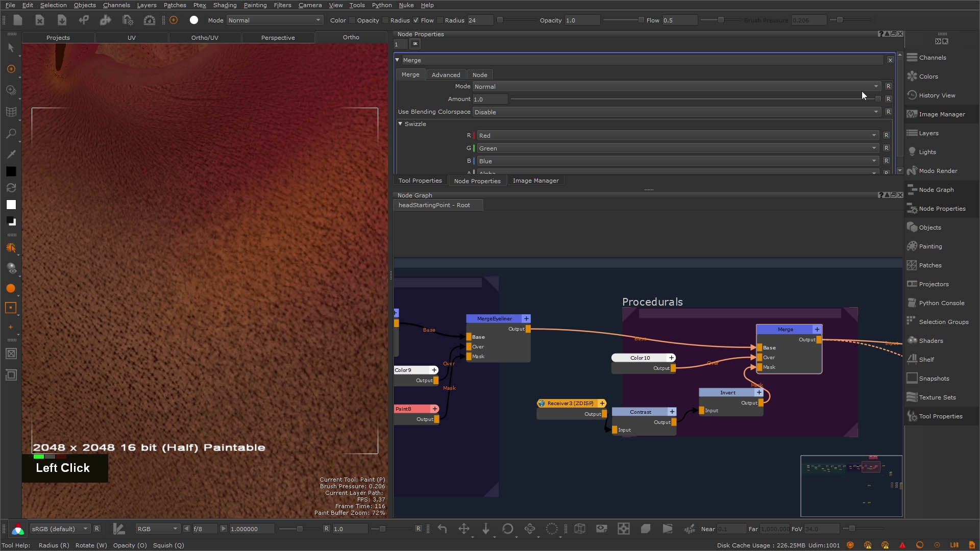Switch to the Advanced tab in Merge properties
The width and height of the screenshot is (980, 551).
click(x=446, y=75)
